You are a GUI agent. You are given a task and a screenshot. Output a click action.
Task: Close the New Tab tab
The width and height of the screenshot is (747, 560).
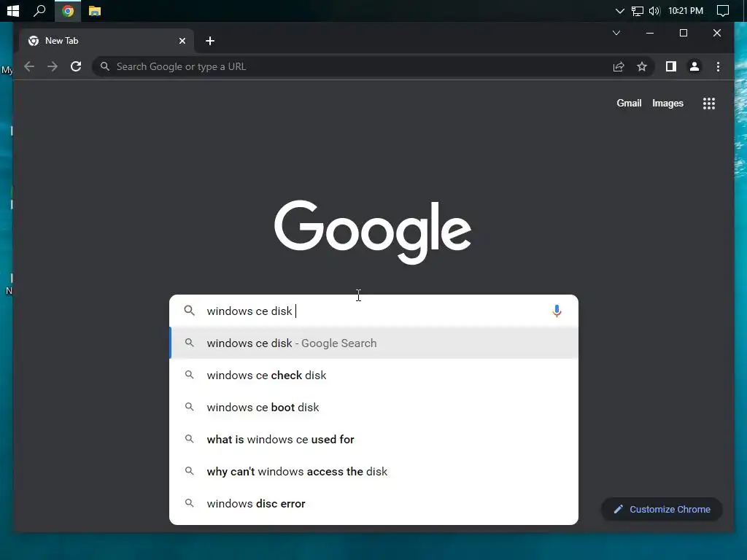(182, 41)
